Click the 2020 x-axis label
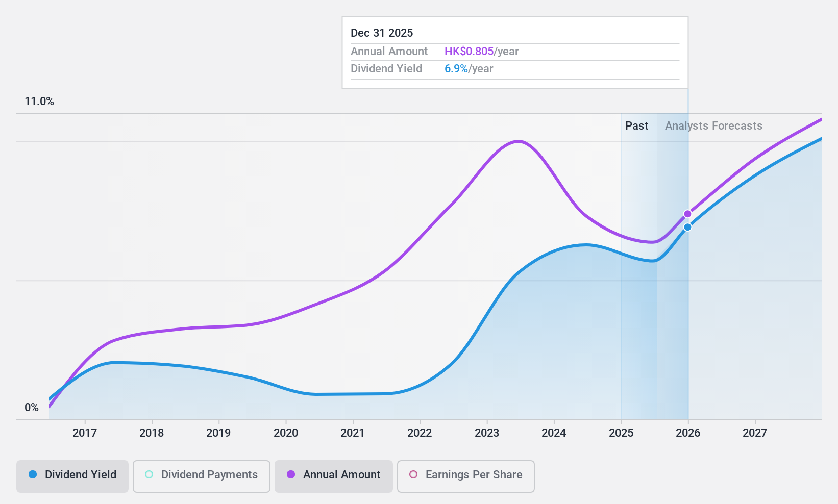Viewport: 838px width, 504px height. [286, 433]
